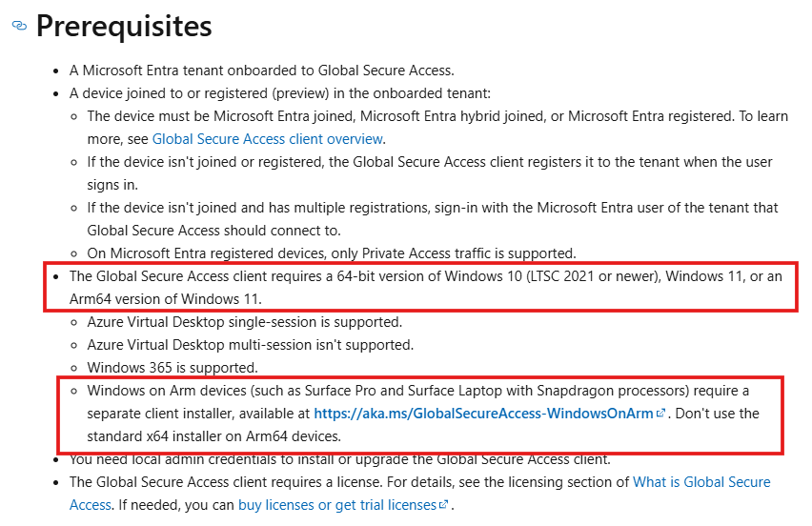This screenshot has height=526, width=812.
Task: Open the aka.ms GlobalSecureAccess-WindowsOnArm link
Action: tap(482, 414)
